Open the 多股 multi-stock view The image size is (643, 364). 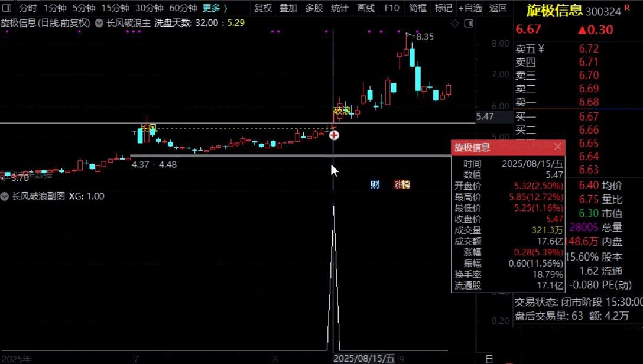point(314,8)
